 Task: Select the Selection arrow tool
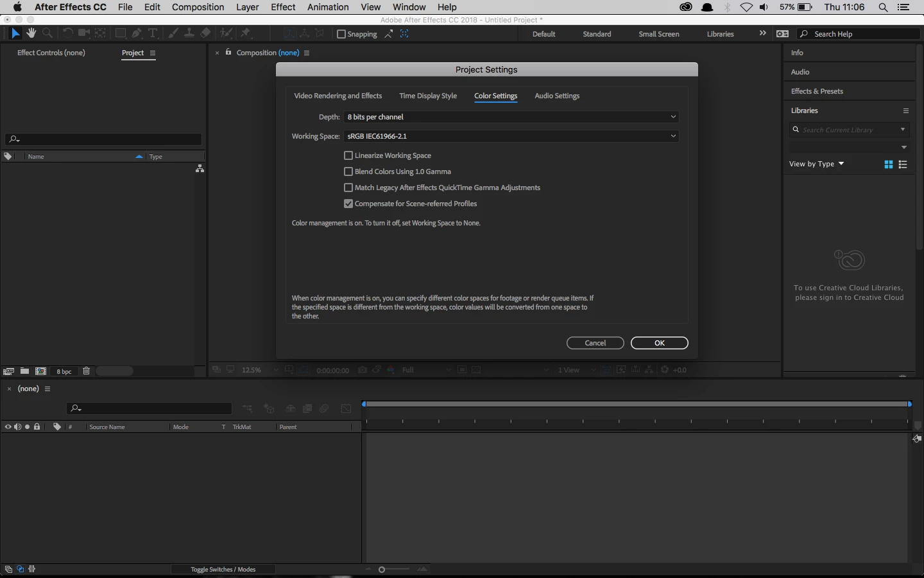[x=15, y=33]
